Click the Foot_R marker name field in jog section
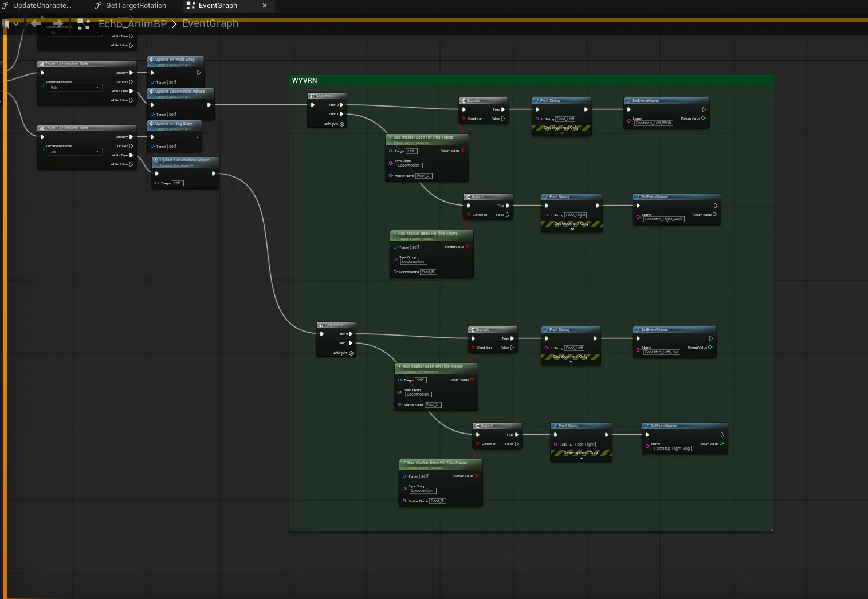 pos(437,501)
